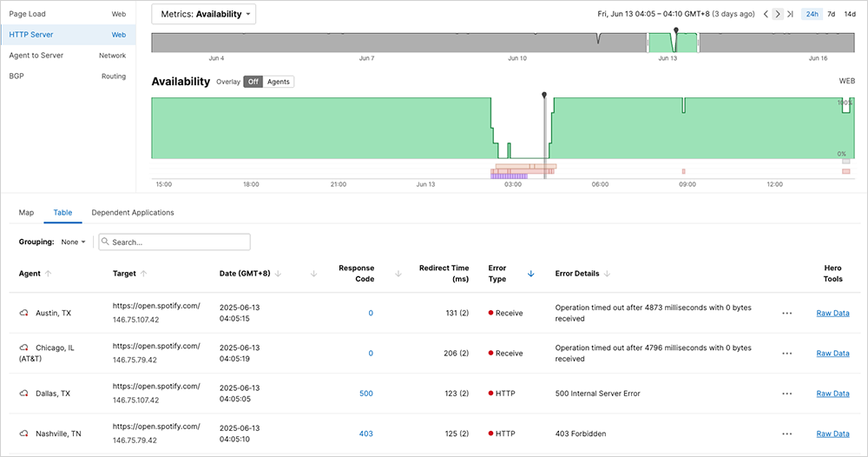The width and height of the screenshot is (868, 457).
Task: Open more options for Austin, TX row
Action: [x=786, y=313]
